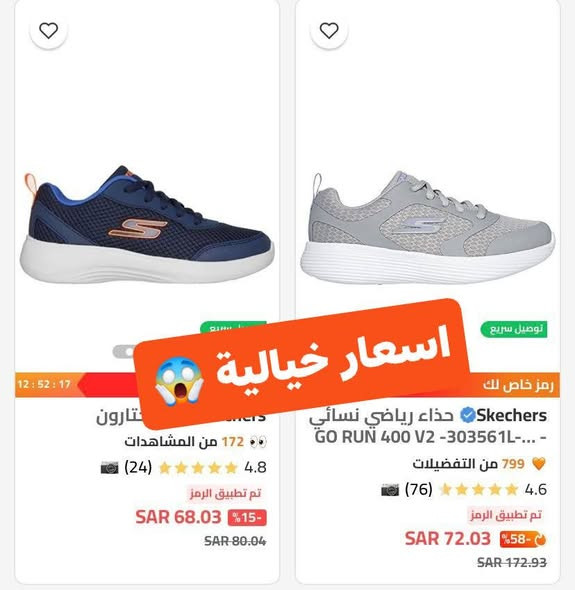Tap the countdown timer 12:52:17
Viewport: 575px width, 590px height.
44,384
